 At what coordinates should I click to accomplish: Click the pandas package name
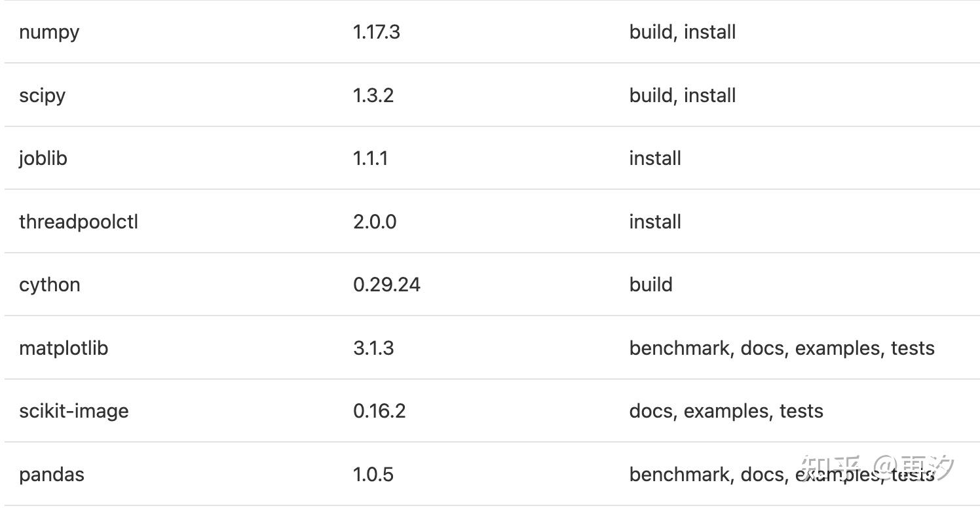52,475
